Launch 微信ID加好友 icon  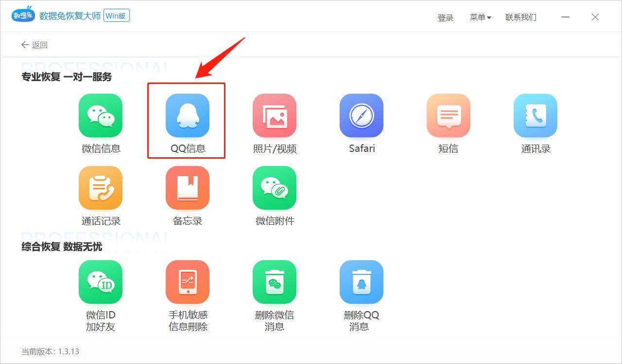[x=101, y=282]
